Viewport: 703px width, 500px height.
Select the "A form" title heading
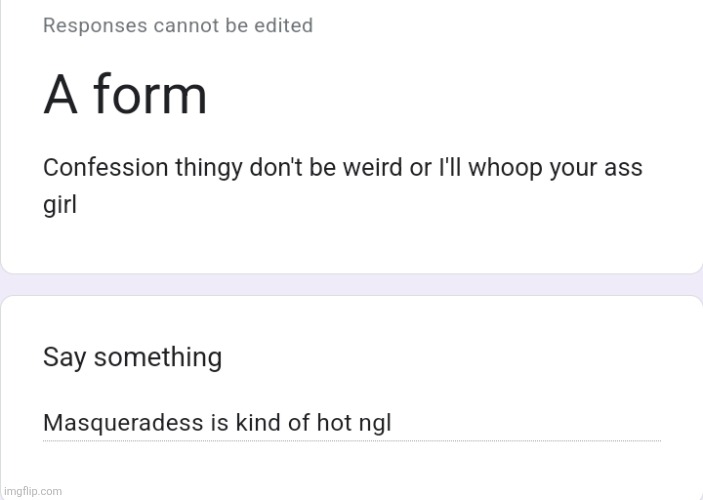tap(125, 95)
